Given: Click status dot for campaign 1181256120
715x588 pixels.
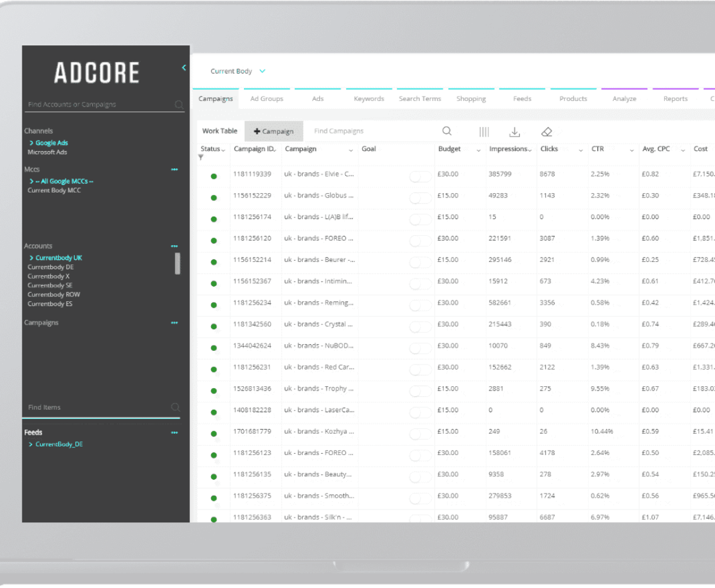Looking at the screenshot, I should pyautogui.click(x=214, y=241).
